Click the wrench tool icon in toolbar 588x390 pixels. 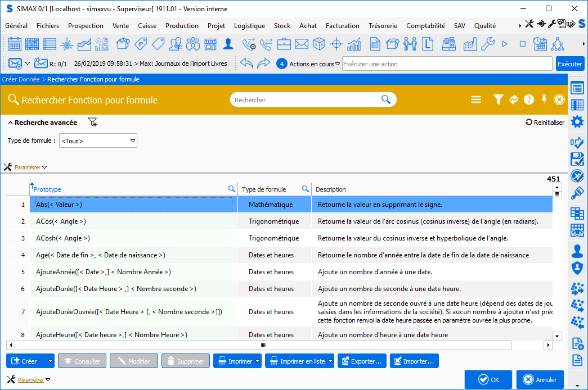[488, 44]
